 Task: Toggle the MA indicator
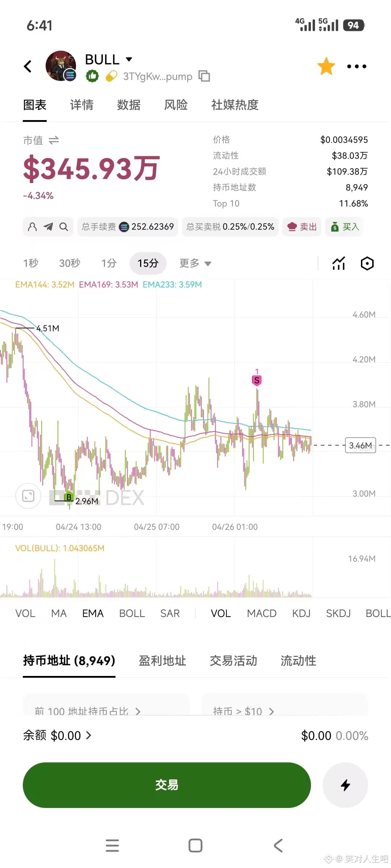[59, 613]
